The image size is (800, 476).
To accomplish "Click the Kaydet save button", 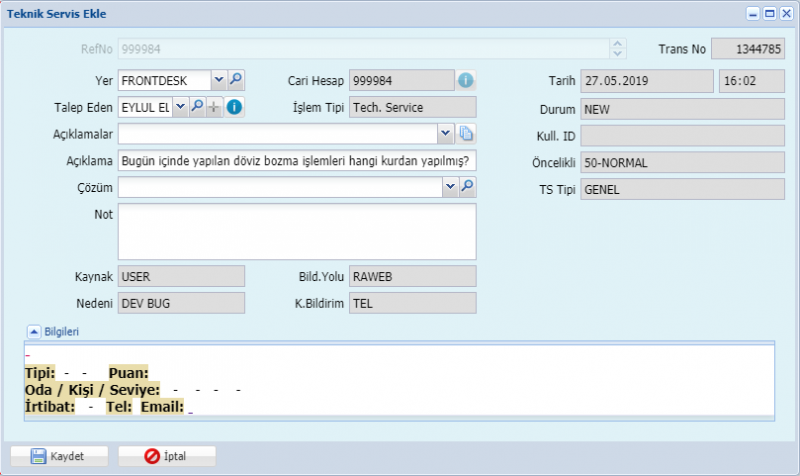I will point(59,456).
